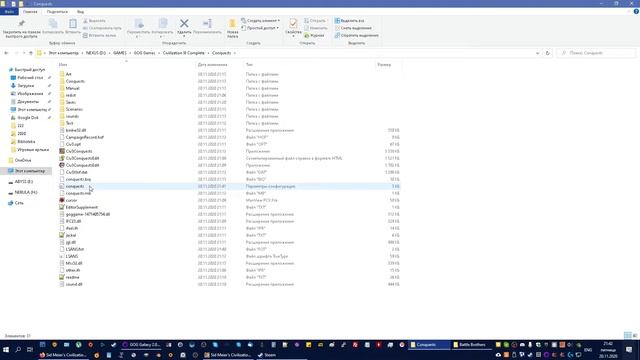The width and height of the screenshot is (640, 360).
Task: Open GOG Galaxy from the taskbar
Action: [x=142, y=345]
